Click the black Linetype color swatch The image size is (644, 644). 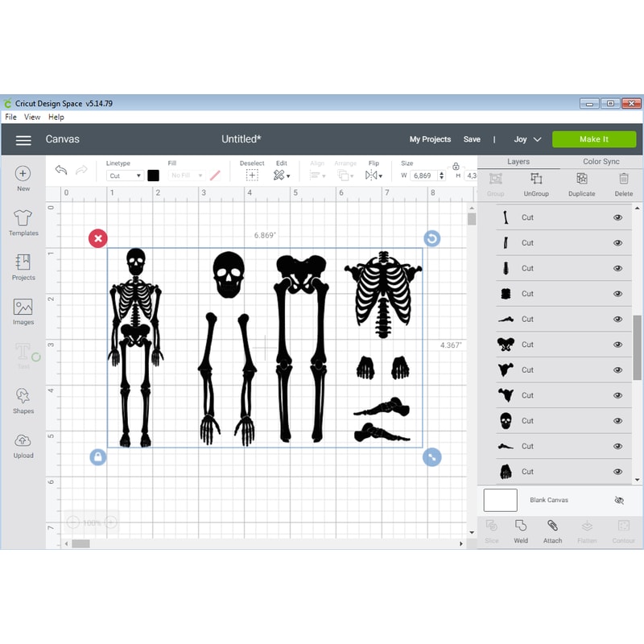click(155, 175)
